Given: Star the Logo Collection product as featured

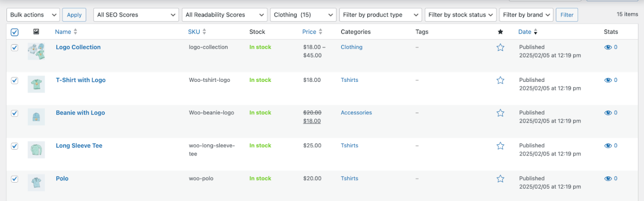Looking at the screenshot, I should (x=500, y=48).
